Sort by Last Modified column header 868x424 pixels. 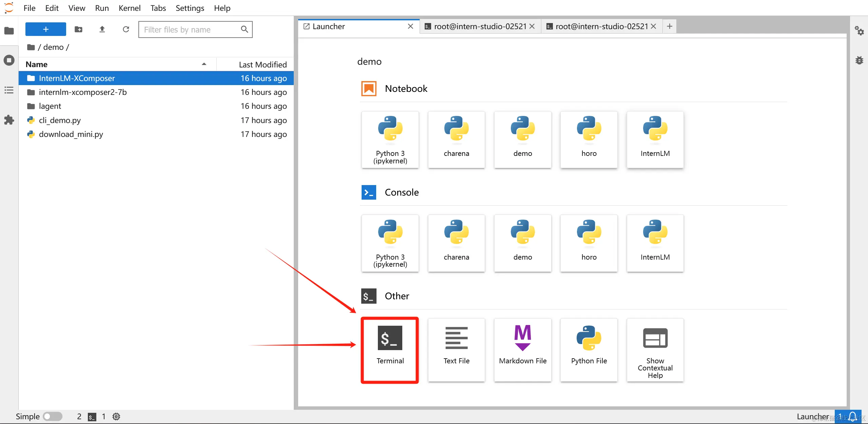[x=262, y=64]
